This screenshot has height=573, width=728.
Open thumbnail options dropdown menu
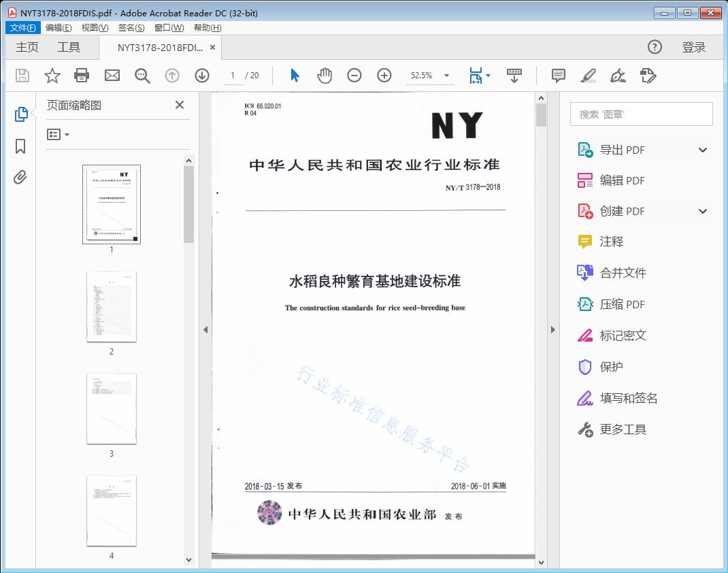(x=59, y=135)
